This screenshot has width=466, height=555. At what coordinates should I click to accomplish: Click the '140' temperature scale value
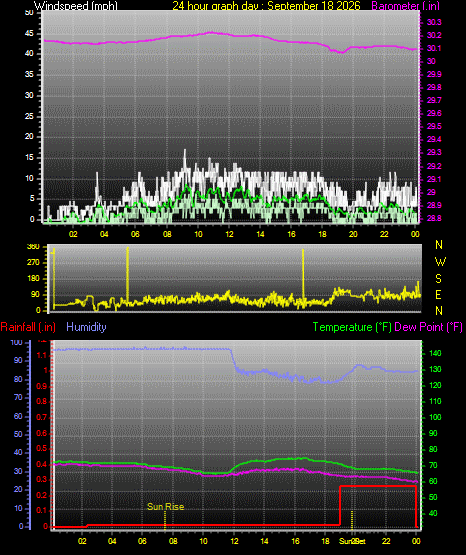tap(435, 353)
